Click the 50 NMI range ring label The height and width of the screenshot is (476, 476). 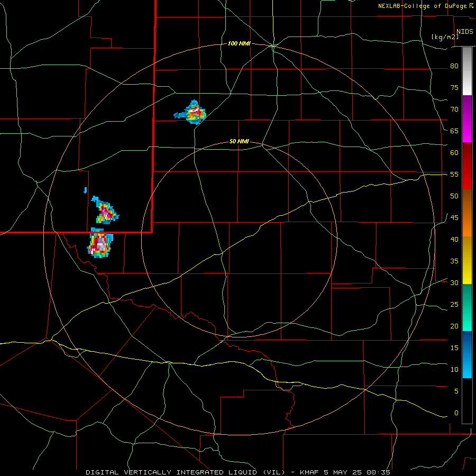tap(239, 141)
